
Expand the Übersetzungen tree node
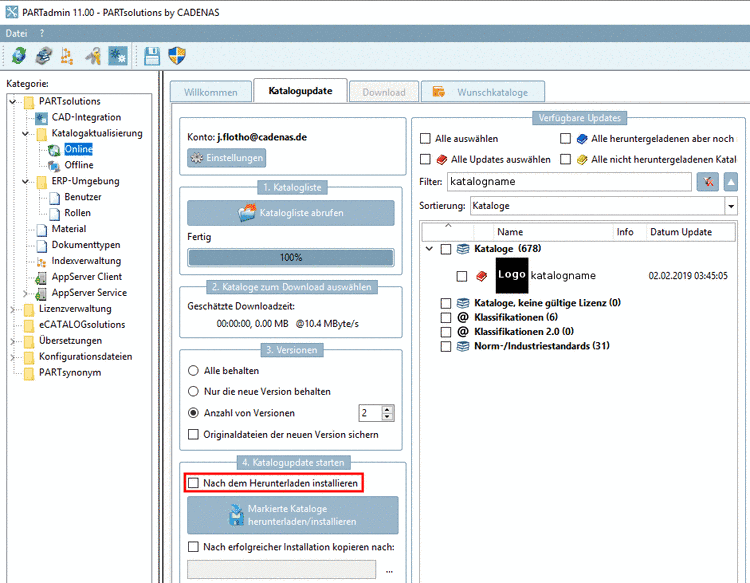[x=13, y=341]
